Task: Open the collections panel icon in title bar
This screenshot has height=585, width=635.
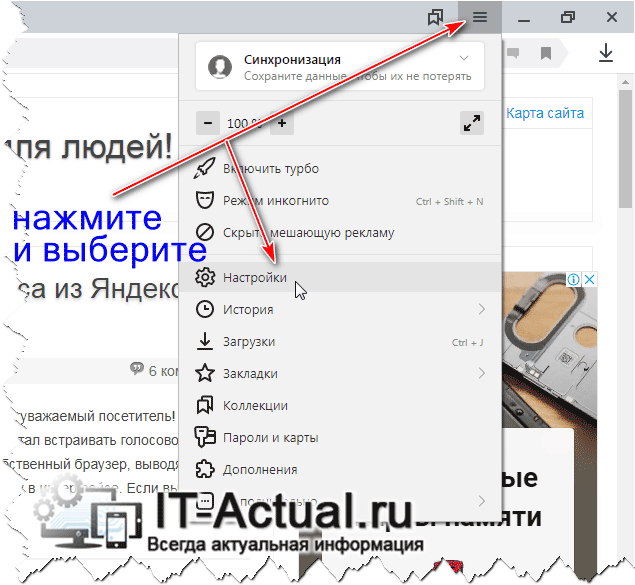Action: click(x=435, y=17)
